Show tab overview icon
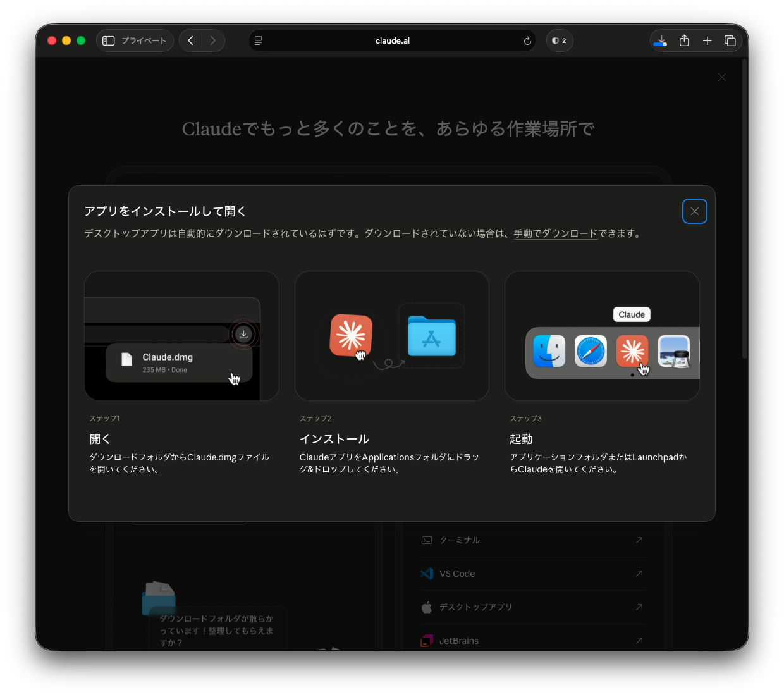Viewport: 784px width, 697px height. coord(730,40)
